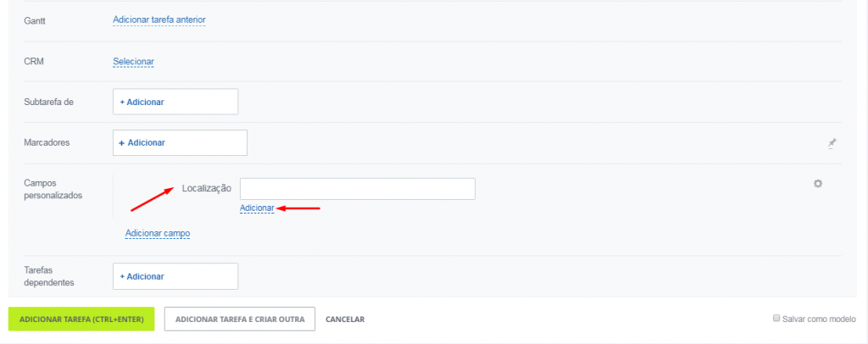Cancel the task with CANCELAR

point(345,319)
